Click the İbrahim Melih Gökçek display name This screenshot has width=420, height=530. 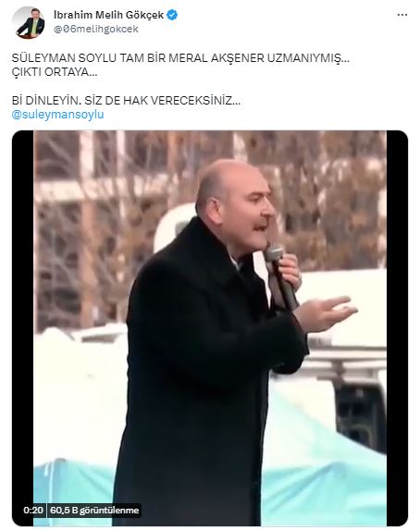click(109, 15)
